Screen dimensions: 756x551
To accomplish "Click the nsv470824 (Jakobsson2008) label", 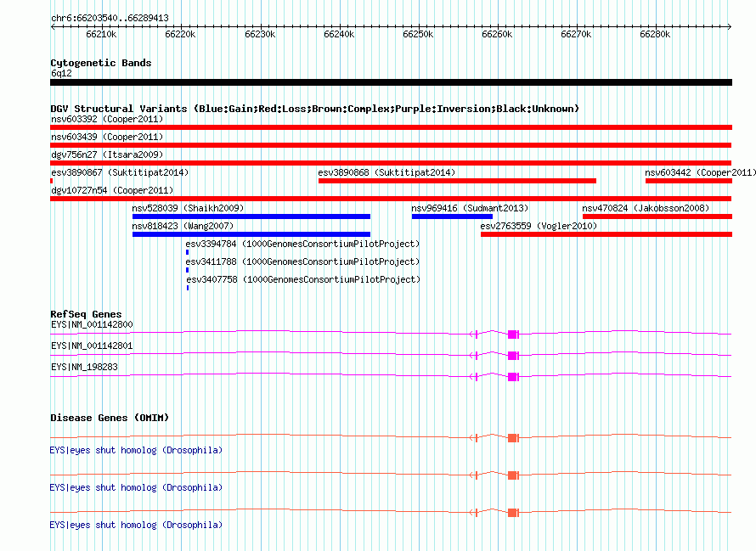I will point(646,208).
